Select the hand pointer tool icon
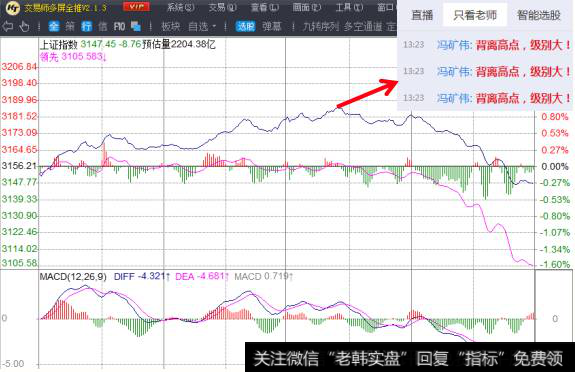This screenshot has width=575, height=372. click(24, 26)
